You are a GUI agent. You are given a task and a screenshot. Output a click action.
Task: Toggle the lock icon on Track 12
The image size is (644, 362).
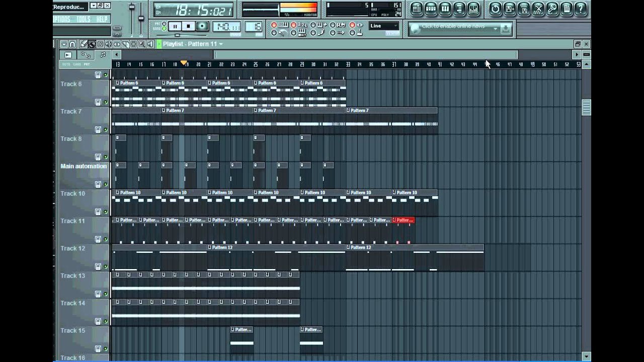(x=98, y=266)
